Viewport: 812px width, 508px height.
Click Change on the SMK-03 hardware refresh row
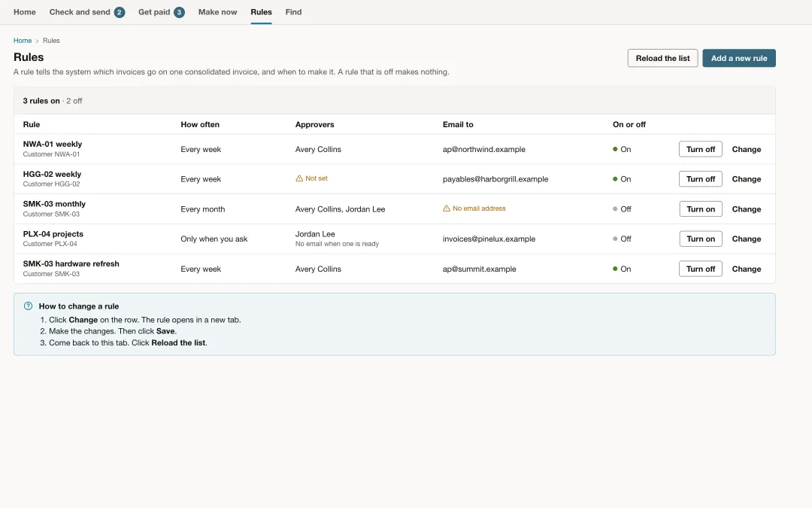click(x=746, y=269)
